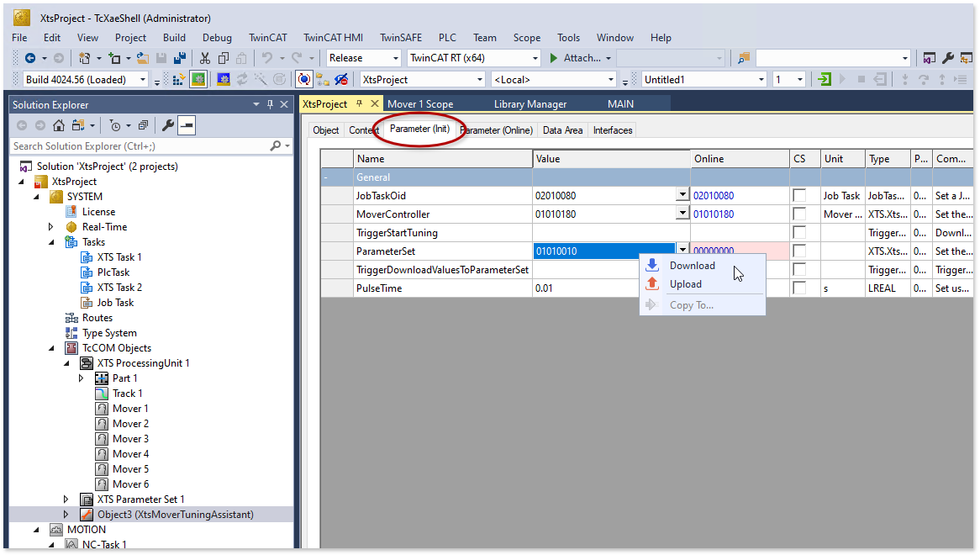The image size is (980, 555).
Task: Click the Cut scissors icon
Action: pyautogui.click(x=205, y=58)
